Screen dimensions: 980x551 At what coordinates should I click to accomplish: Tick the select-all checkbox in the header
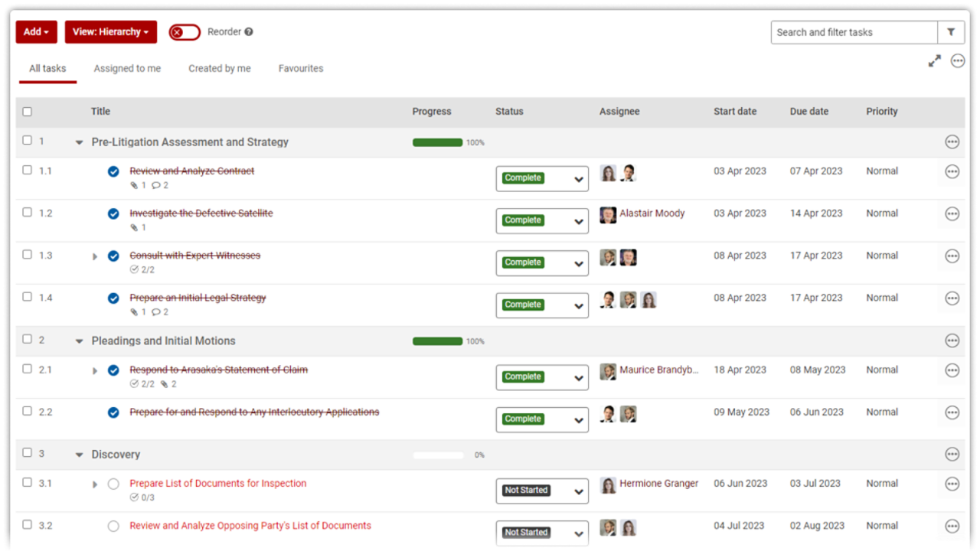coord(28,112)
